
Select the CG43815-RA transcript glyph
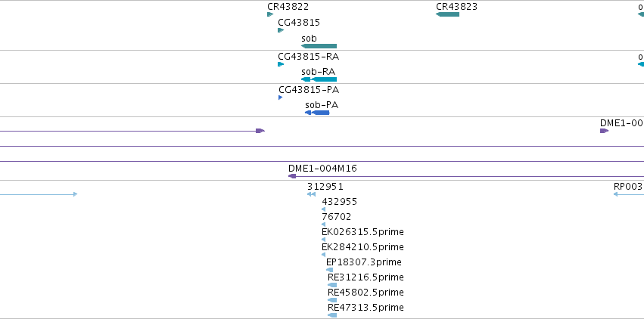pyautogui.click(x=281, y=64)
